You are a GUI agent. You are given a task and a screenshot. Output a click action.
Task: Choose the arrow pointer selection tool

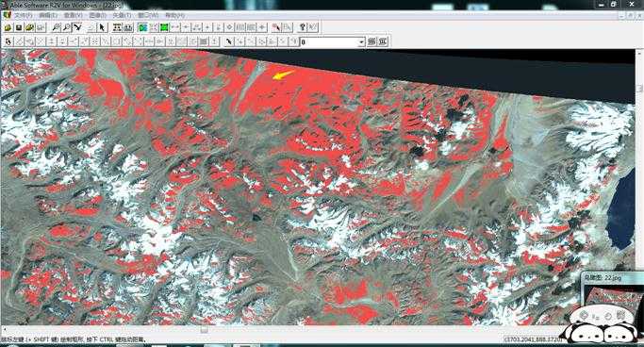coord(102,27)
